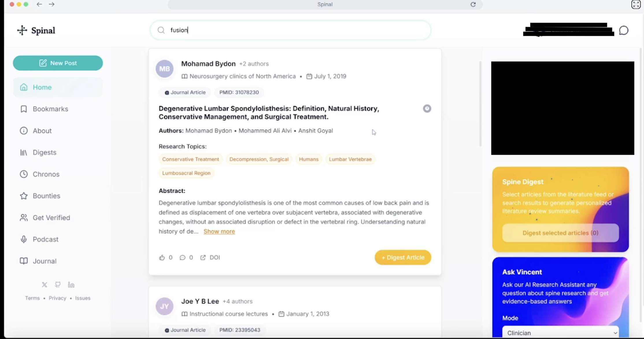Like the Bydon article thumbs-up icon
The image size is (644, 339).
[x=162, y=257]
